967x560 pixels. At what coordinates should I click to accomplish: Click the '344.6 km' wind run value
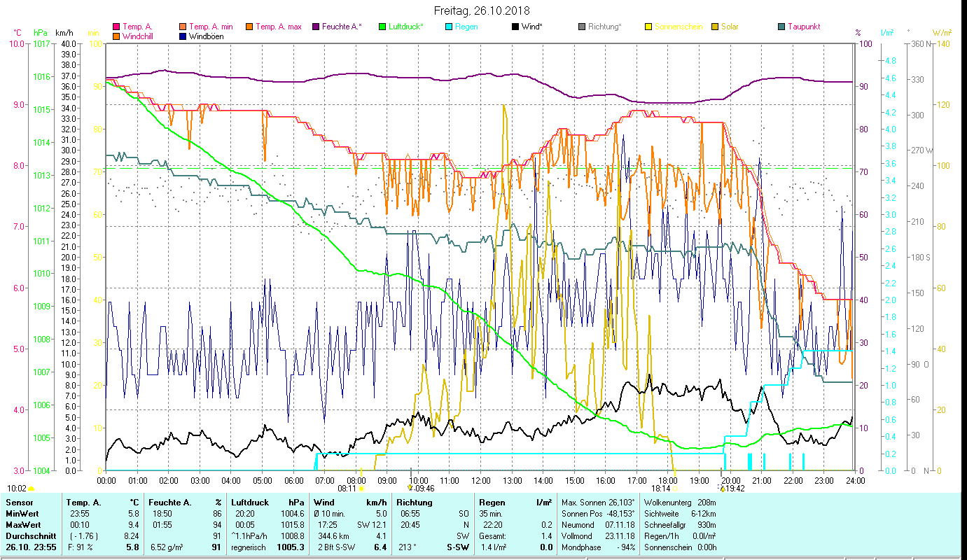click(333, 535)
